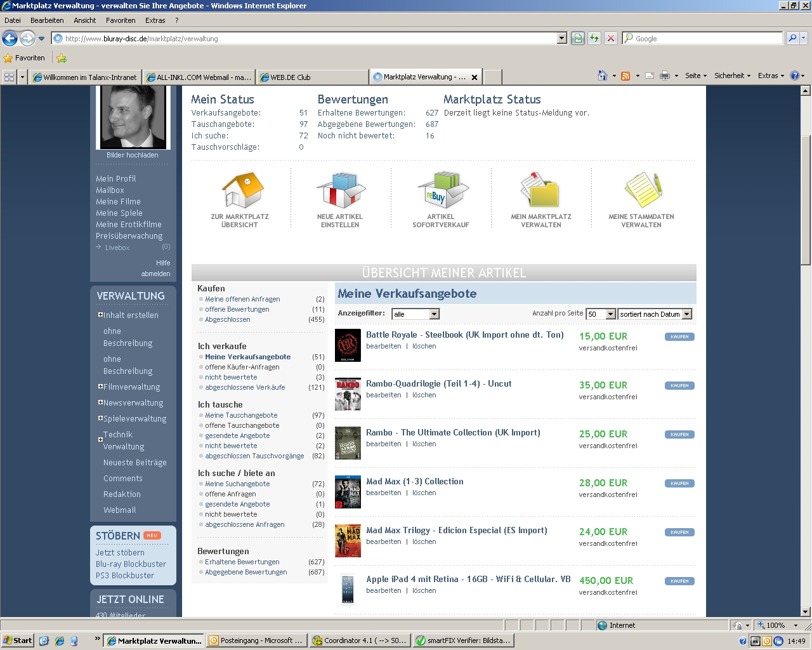Click the Windows Start button

(x=17, y=640)
